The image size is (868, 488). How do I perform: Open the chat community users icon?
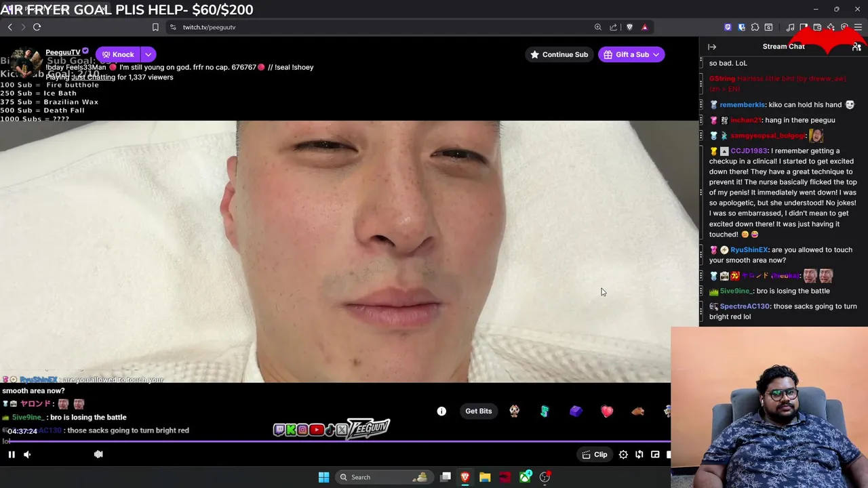click(x=856, y=47)
